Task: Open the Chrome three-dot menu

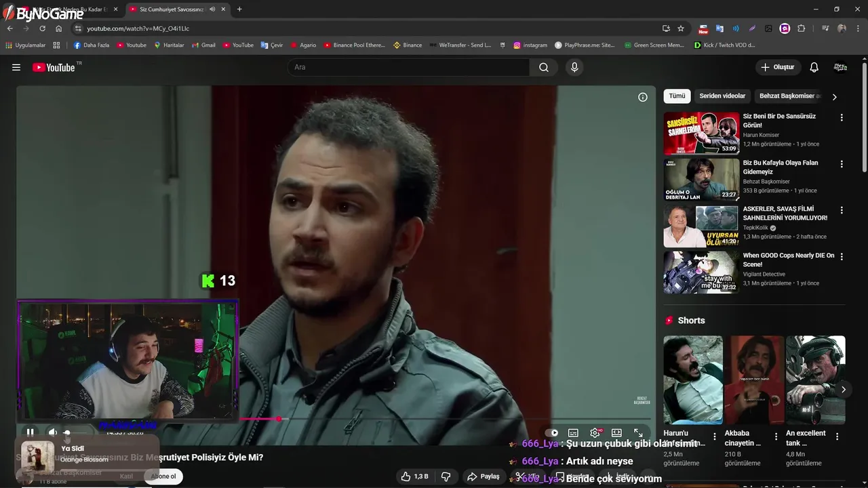Action: pos(858,28)
